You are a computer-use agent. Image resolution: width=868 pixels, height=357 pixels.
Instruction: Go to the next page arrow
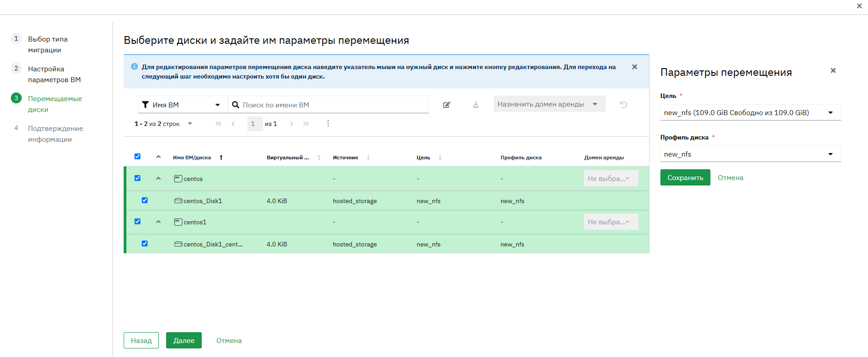pyautogui.click(x=292, y=124)
